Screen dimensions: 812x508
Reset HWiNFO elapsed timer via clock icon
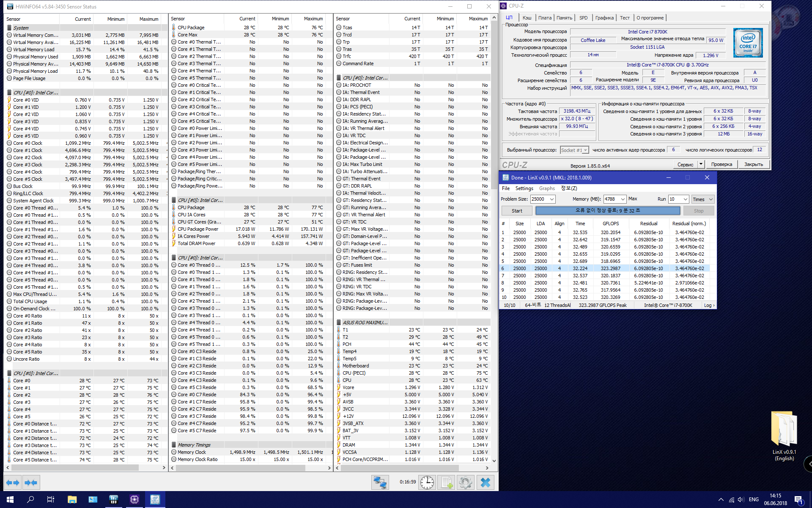pyautogui.click(x=427, y=483)
